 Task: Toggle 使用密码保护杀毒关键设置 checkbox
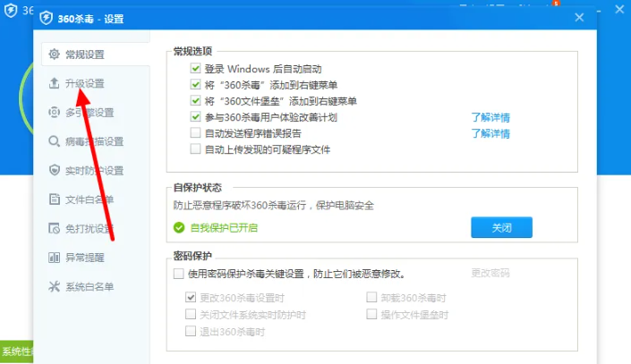[179, 274]
